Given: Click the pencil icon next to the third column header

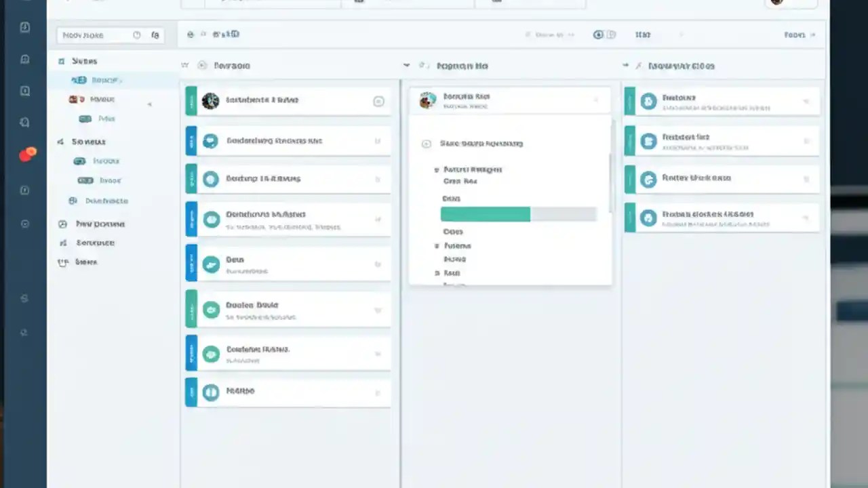Looking at the screenshot, I should click(x=638, y=66).
